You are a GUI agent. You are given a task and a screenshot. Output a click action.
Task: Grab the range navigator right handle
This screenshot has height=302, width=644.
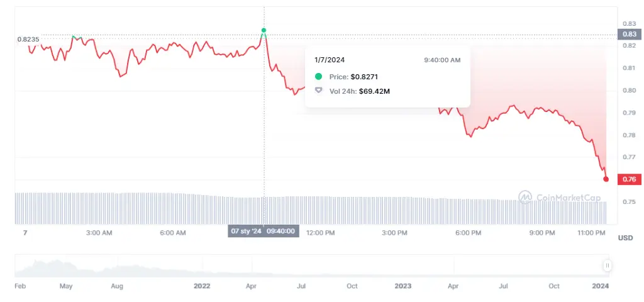point(608,266)
